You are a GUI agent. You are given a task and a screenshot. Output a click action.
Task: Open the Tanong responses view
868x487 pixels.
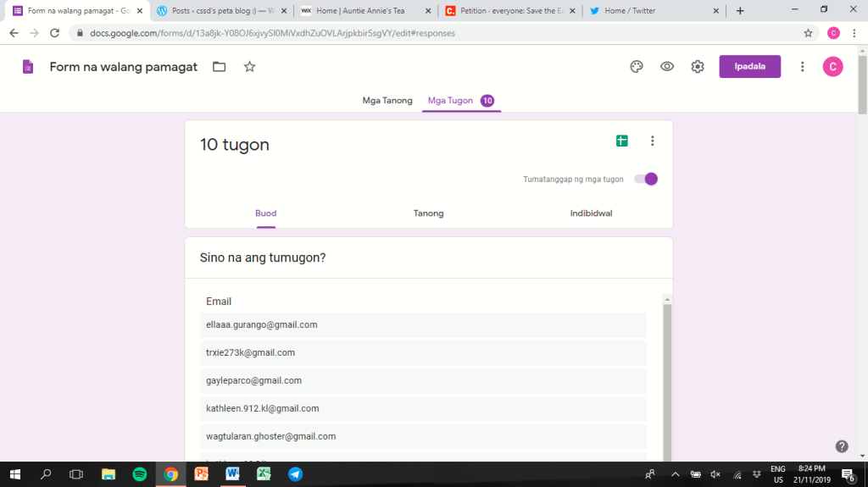pyautogui.click(x=428, y=213)
